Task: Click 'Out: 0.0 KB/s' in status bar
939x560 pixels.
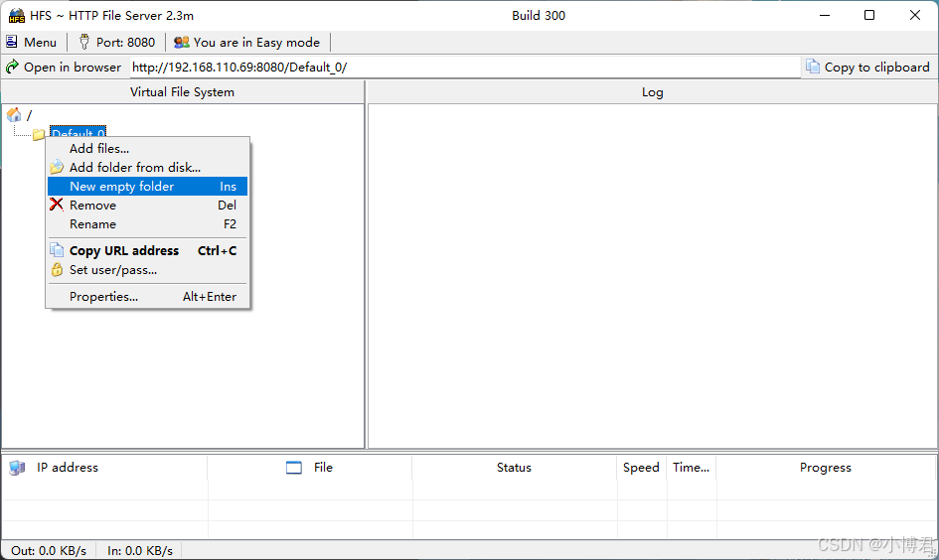Action: point(49,550)
